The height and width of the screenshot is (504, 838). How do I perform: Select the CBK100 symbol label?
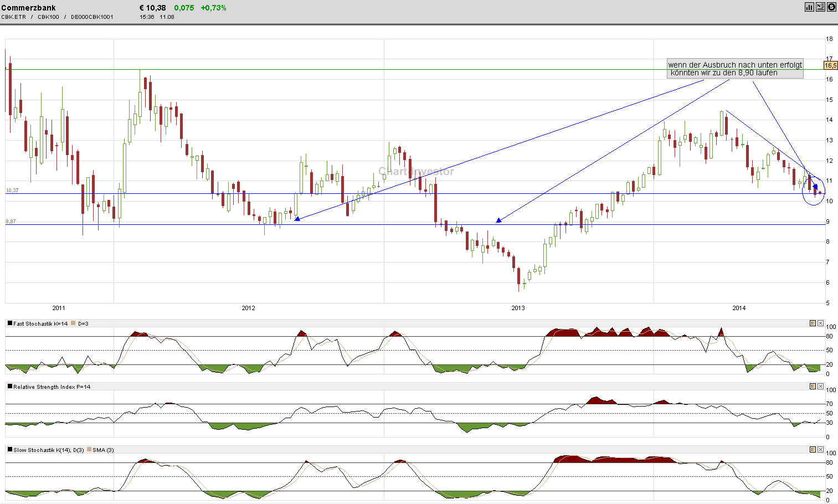48,17
